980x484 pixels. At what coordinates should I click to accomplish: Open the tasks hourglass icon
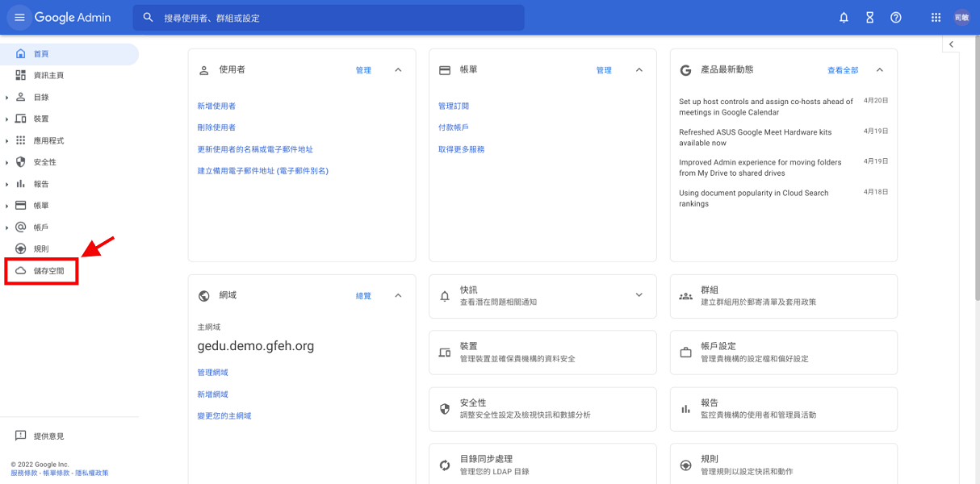[869, 18]
